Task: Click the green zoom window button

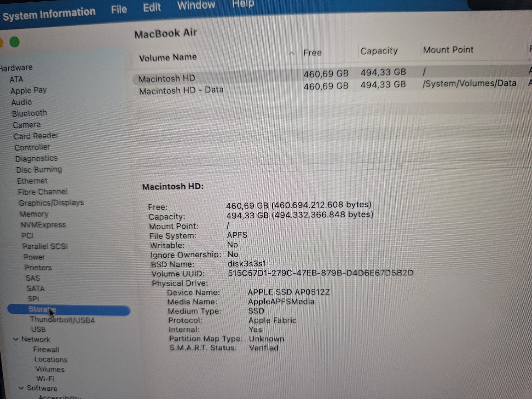Action: coord(14,42)
